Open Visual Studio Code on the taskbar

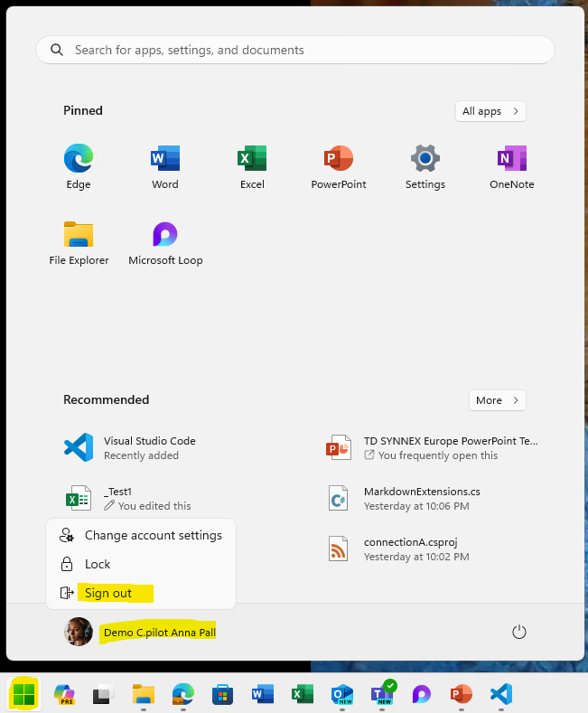(x=501, y=694)
